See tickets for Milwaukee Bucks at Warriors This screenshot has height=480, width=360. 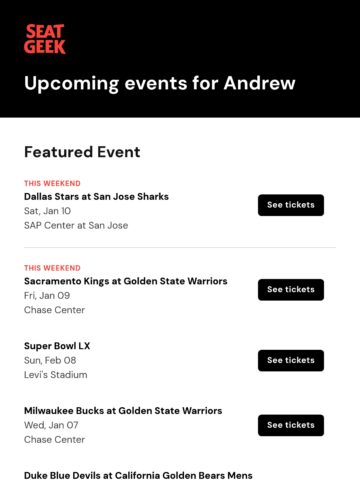tap(291, 425)
